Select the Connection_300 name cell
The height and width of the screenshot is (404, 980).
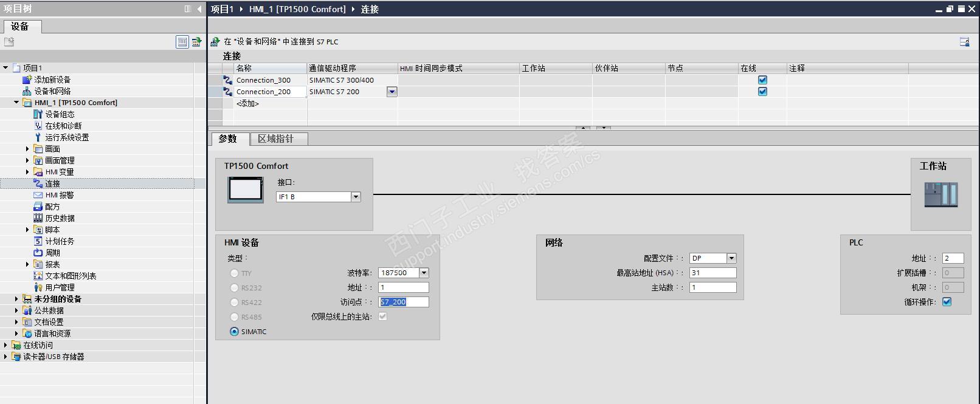[x=270, y=80]
